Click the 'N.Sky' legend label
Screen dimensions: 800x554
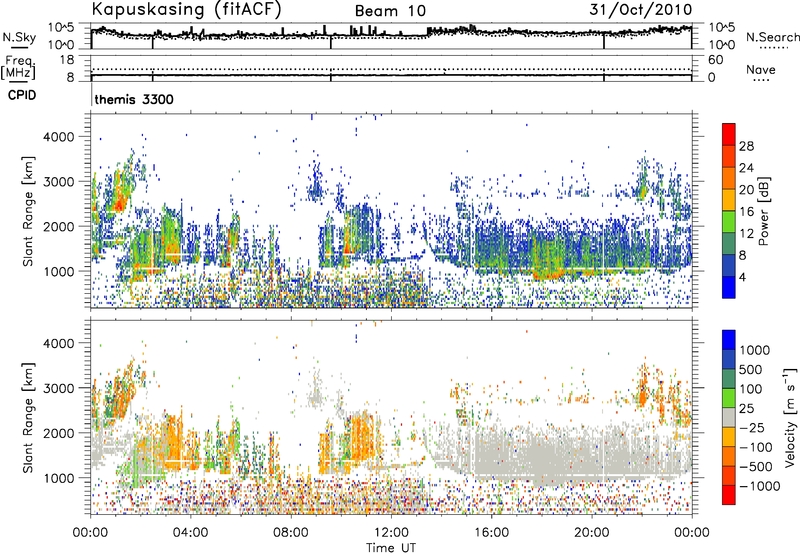coord(19,37)
